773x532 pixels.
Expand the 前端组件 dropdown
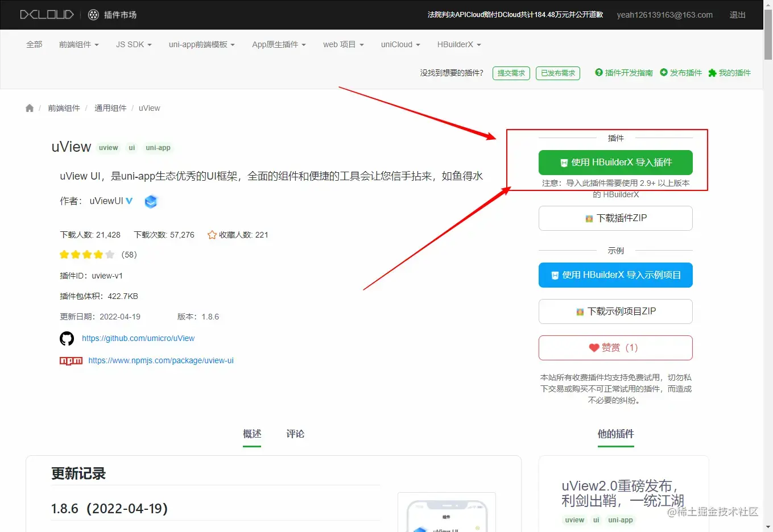79,44
